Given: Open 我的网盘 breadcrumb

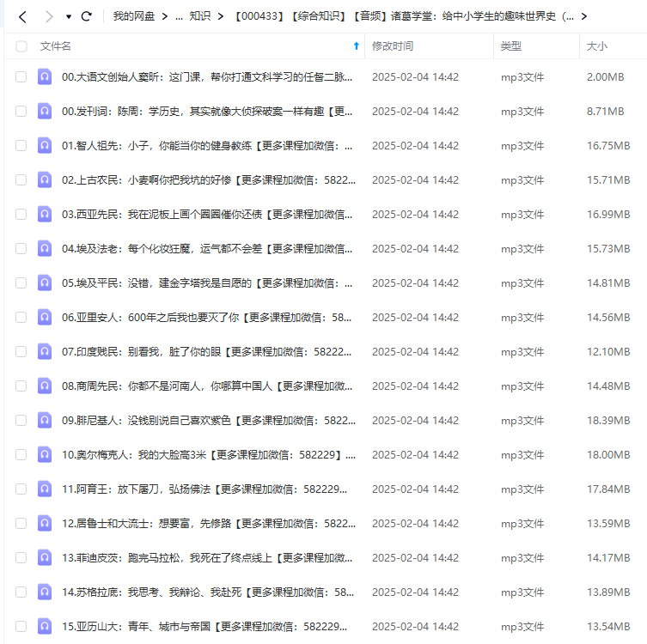Looking at the screenshot, I should 134,16.
